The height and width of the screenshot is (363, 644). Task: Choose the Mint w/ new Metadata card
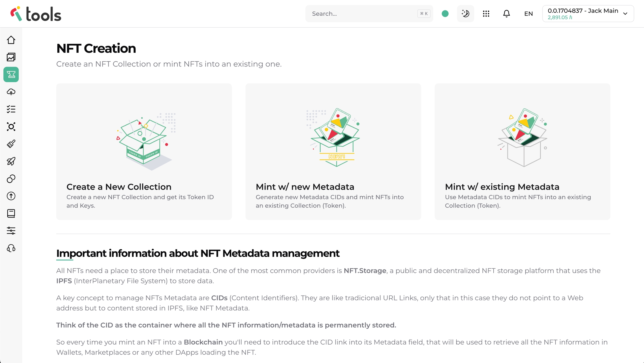click(x=333, y=152)
